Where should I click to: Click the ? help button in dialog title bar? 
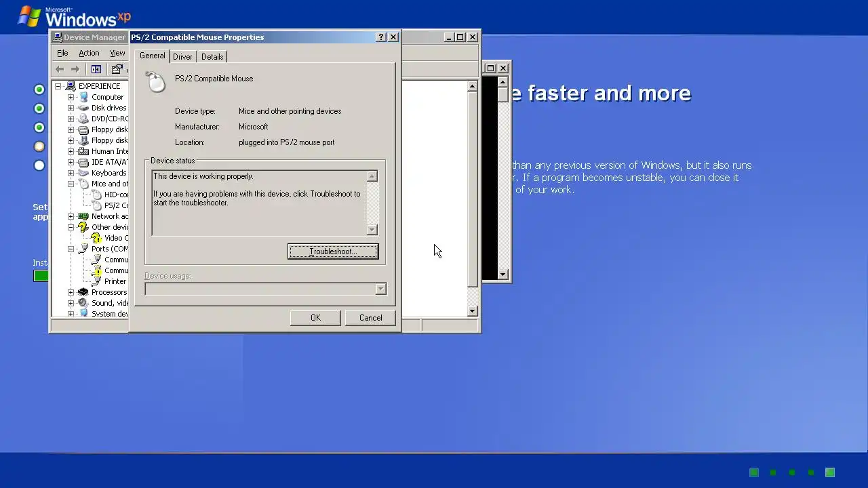tap(380, 37)
